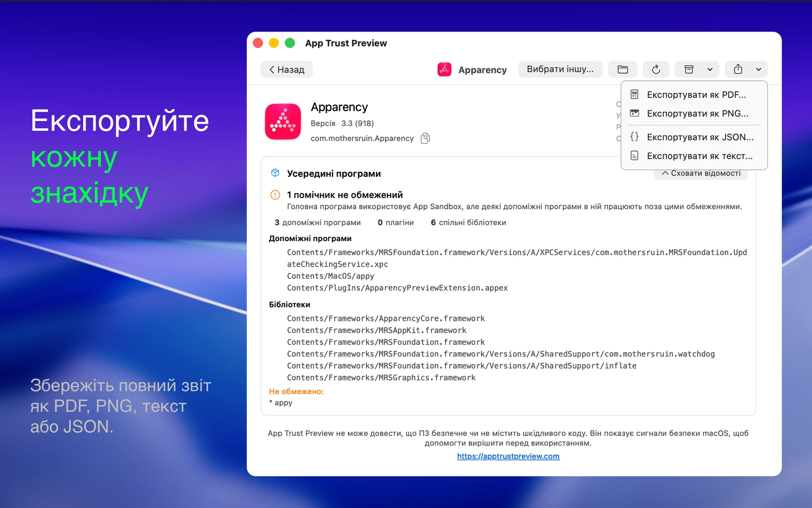Click the Apparency app icon in toolbar

pos(445,70)
